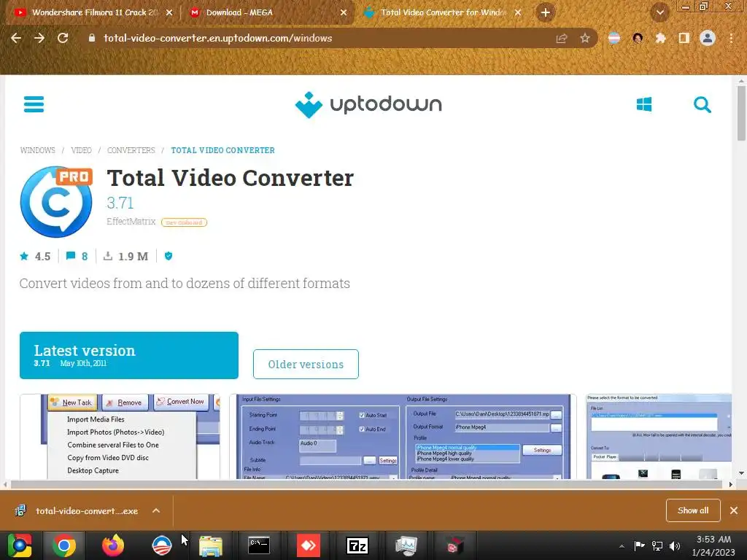Open the Windows platform selector icon
Screen dimensions: 747x560
(x=644, y=104)
